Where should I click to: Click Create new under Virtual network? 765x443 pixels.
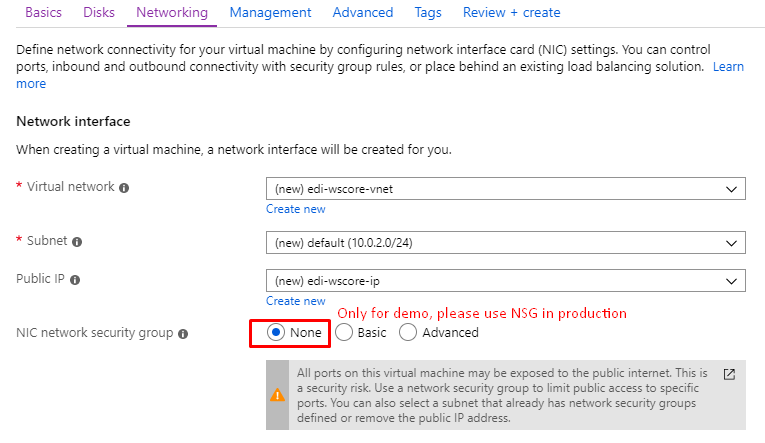(x=296, y=209)
